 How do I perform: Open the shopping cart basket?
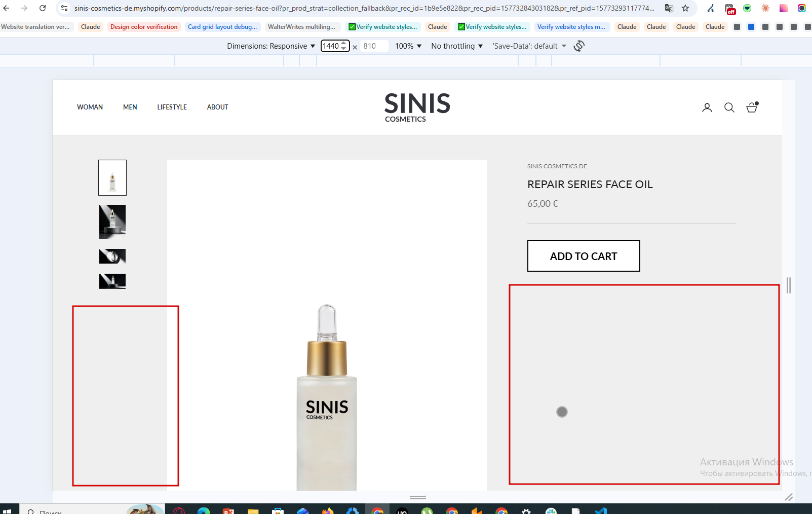tap(752, 107)
